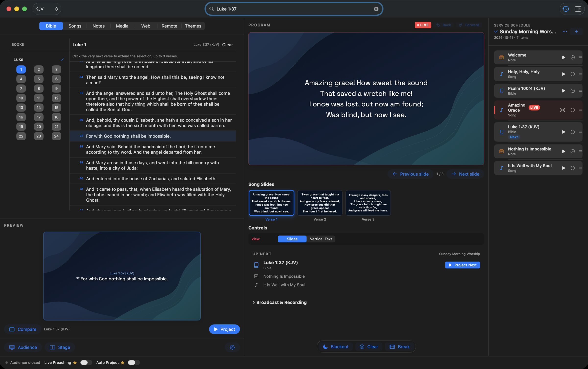Remove Nothing Is Impossible from the schedule
588x369 pixels.
point(573,151)
